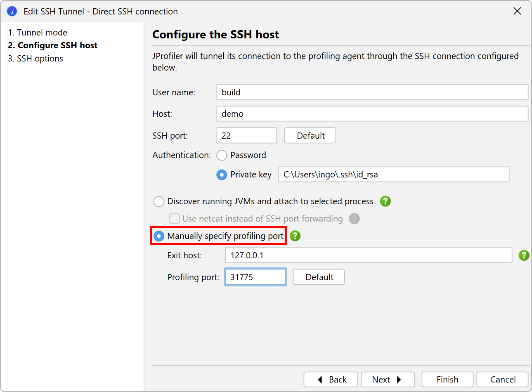Screen dimensions: 532x392
Task: Select Private key authentication option
Action: click(222, 175)
